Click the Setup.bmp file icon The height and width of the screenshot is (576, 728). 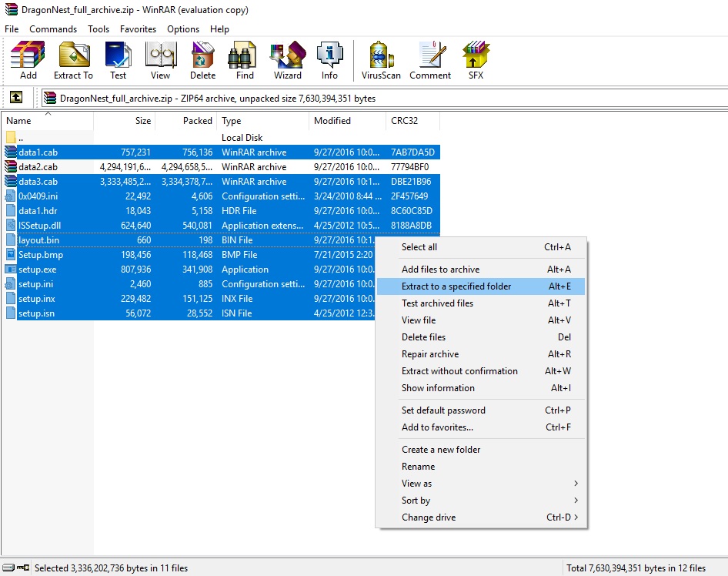[11, 255]
